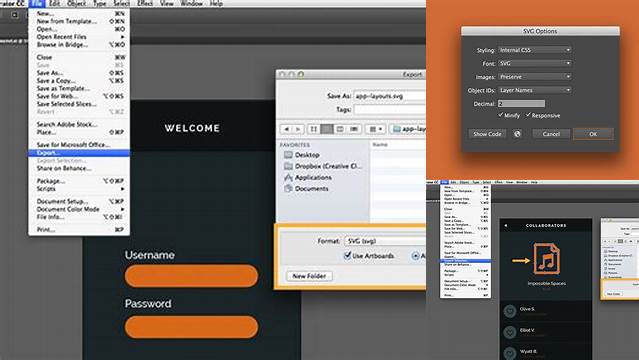This screenshot has height=360, width=639.
Task: Expand Document Color Mode submenu in large File menu
Action: (x=79, y=209)
